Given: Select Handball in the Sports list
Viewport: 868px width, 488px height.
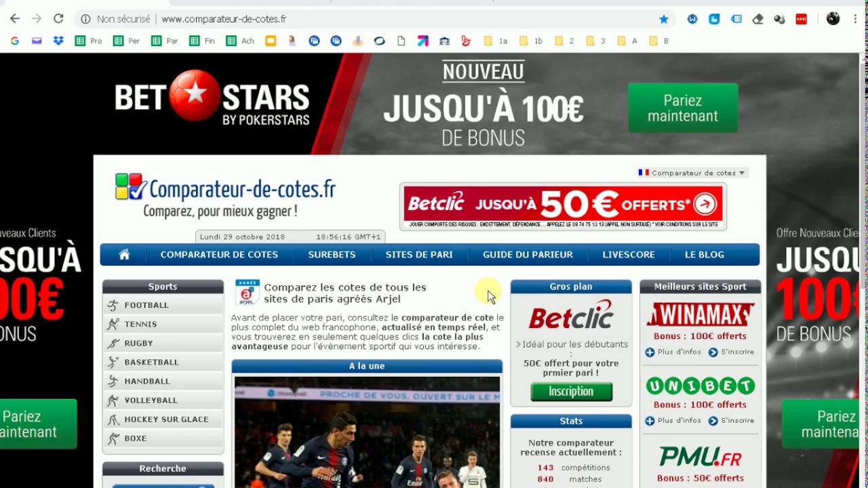Looking at the screenshot, I should (x=163, y=381).
